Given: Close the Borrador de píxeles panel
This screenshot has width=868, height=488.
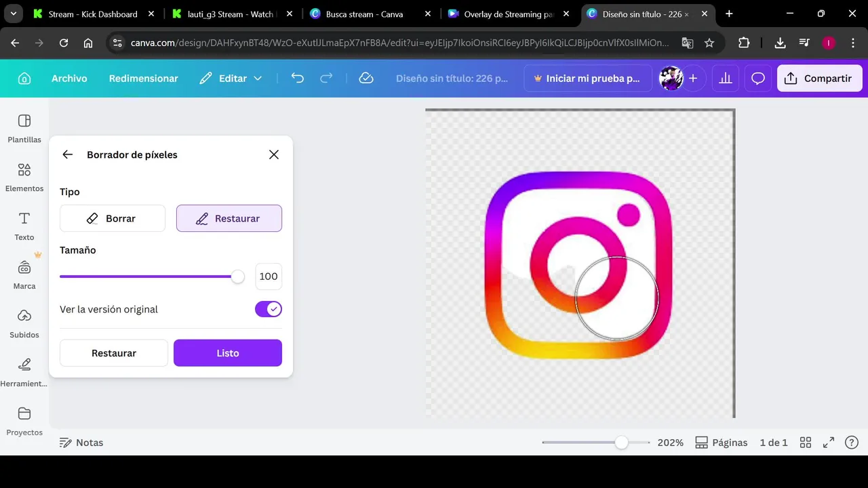Looking at the screenshot, I should click(274, 155).
